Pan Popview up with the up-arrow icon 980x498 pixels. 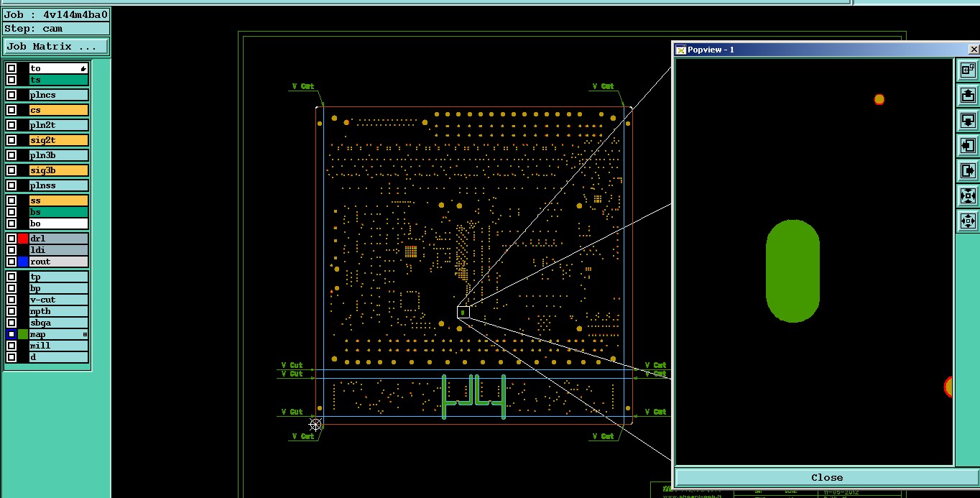click(x=968, y=95)
